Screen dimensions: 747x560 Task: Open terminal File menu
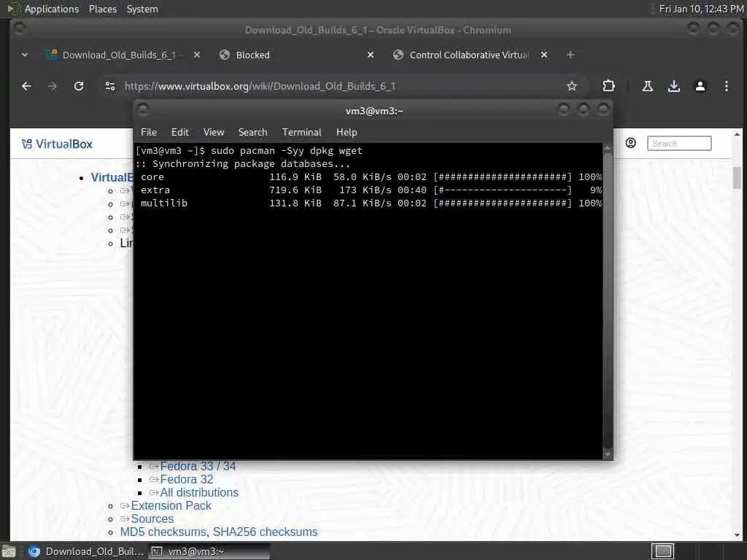pos(149,133)
